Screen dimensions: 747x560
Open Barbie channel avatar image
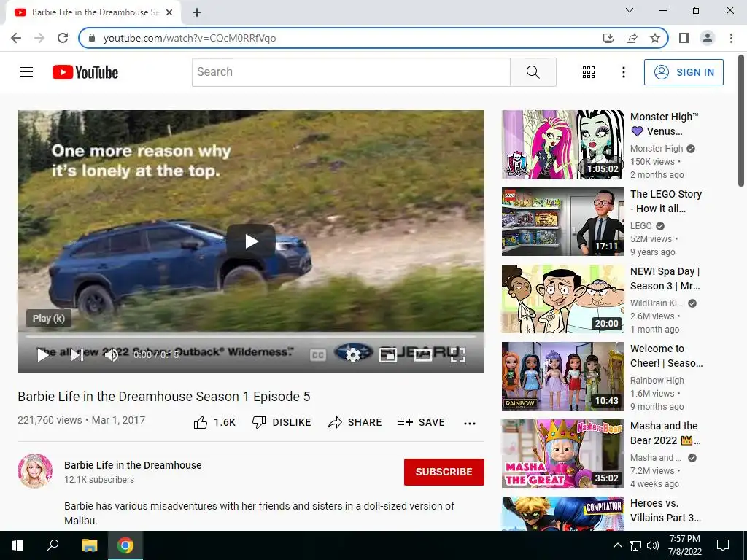point(35,471)
